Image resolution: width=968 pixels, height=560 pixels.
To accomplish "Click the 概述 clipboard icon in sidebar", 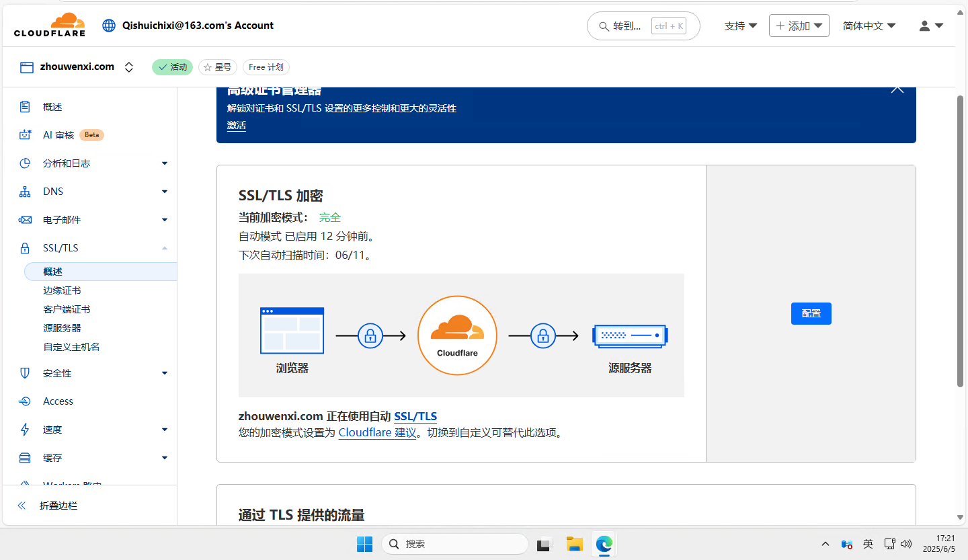I will 25,107.
